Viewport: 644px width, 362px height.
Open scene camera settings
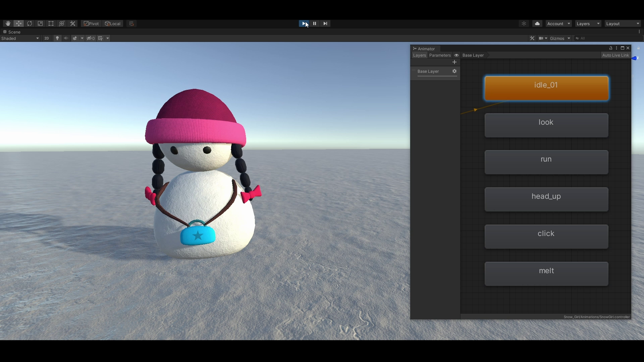(x=543, y=38)
